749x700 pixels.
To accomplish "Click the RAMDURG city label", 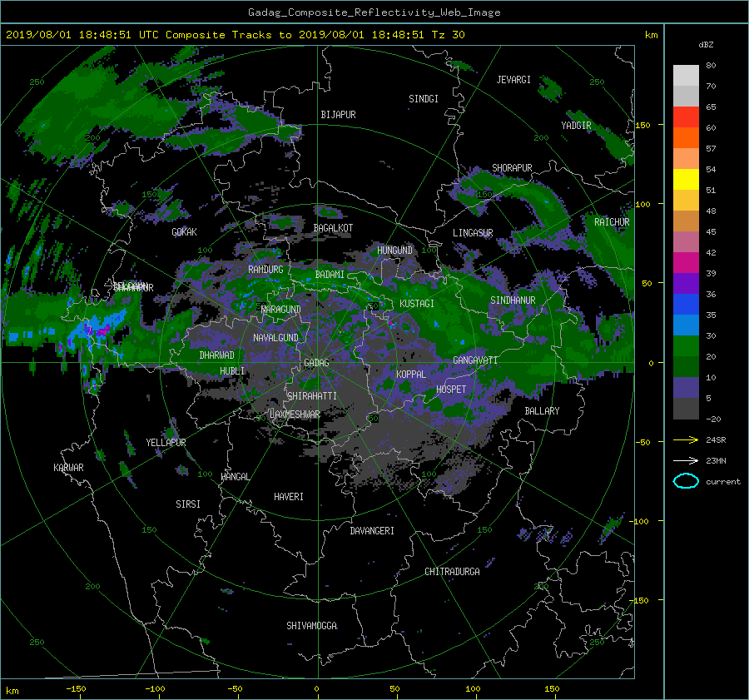I will pos(265,270).
